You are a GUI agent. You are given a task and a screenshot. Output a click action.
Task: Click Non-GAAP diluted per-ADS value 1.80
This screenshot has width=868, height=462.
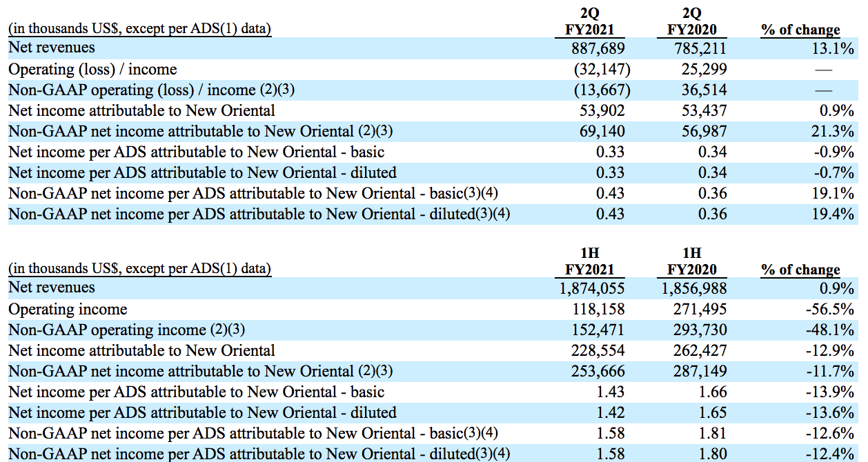coord(713,454)
